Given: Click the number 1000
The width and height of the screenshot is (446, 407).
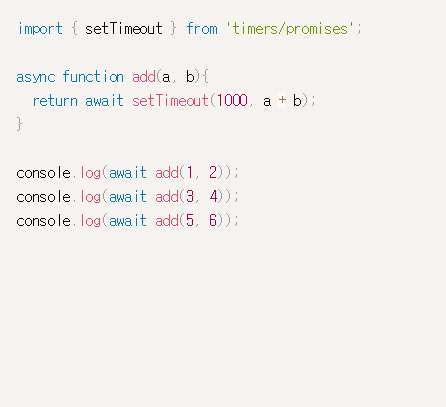Looking at the screenshot, I should point(232,100).
